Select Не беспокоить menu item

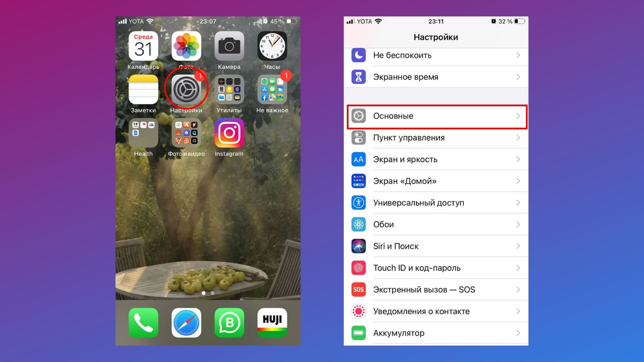437,55
